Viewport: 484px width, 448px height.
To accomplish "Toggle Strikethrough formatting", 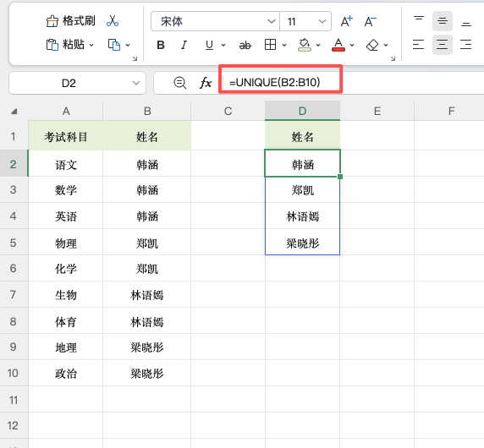I will pos(245,46).
